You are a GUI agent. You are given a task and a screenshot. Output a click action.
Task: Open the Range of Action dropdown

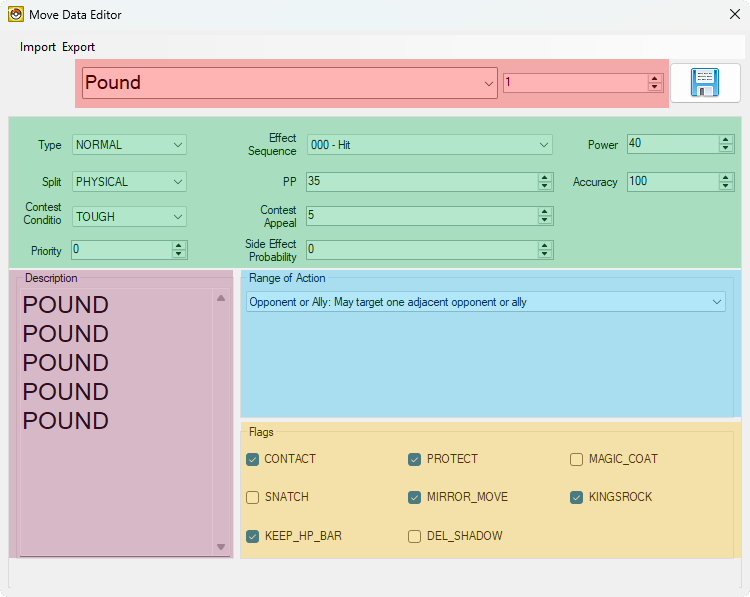coord(486,302)
